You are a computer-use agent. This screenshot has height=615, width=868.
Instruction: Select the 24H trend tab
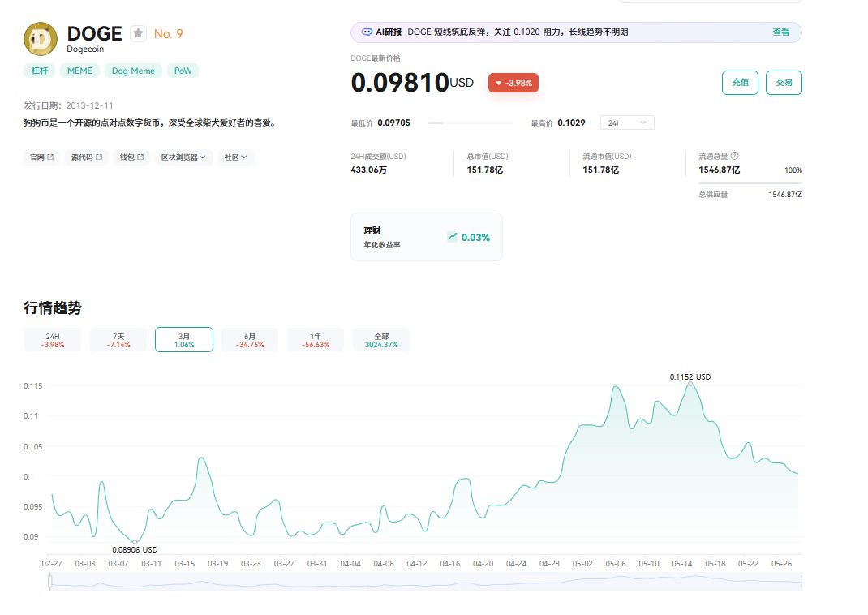coord(53,340)
